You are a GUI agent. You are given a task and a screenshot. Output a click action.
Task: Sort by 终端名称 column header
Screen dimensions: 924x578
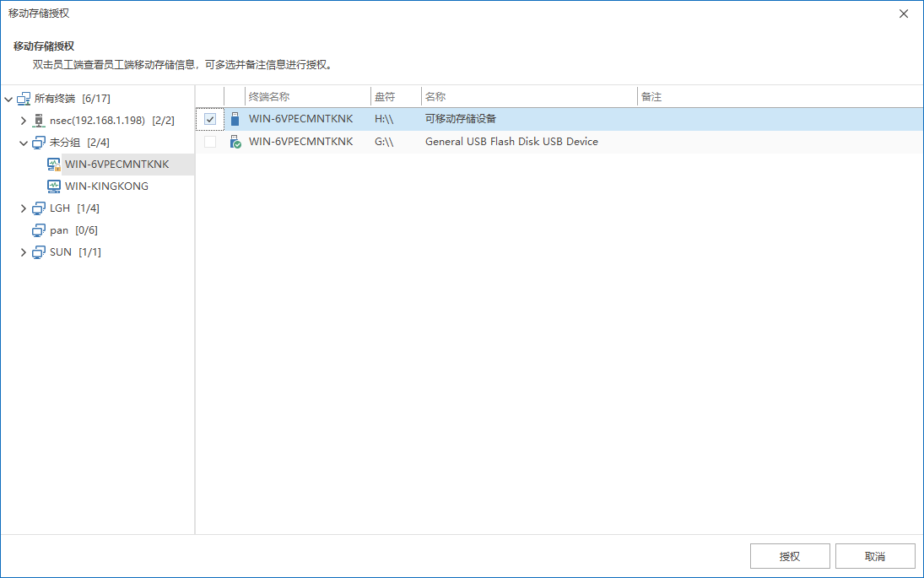coord(308,97)
